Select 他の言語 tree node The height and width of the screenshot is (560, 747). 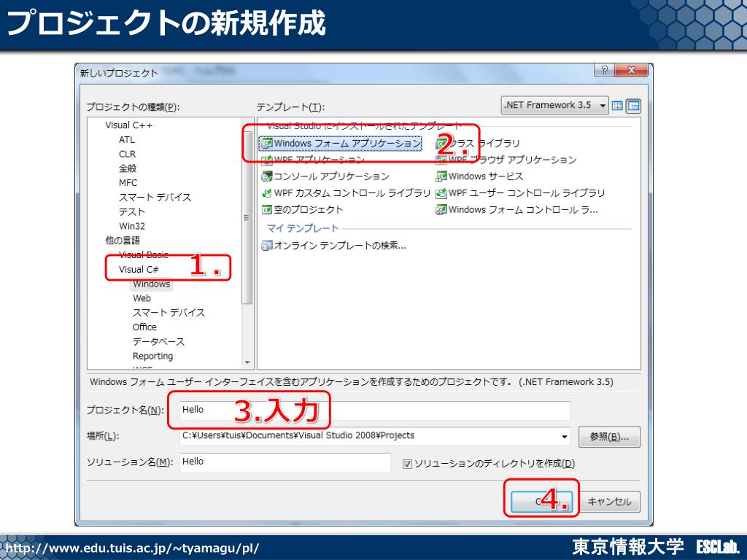click(123, 241)
